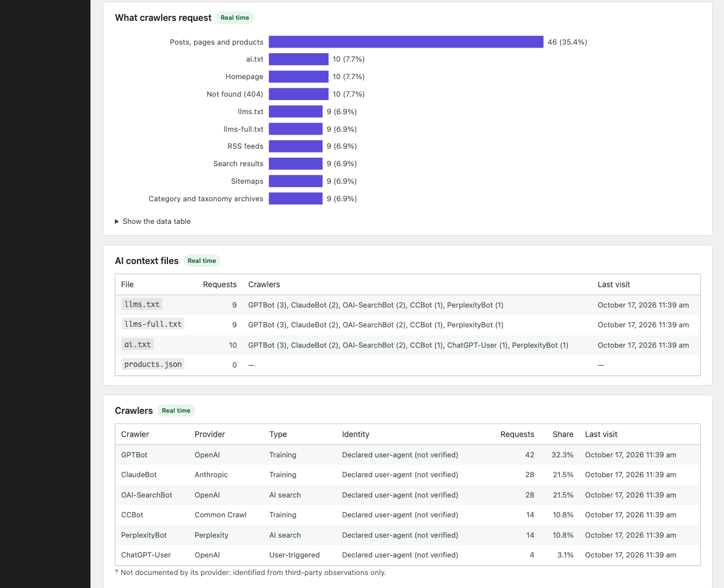Select llms.txt file cell in AI context files table

click(142, 304)
